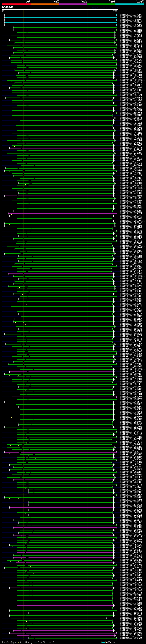Select the UniRef100_B7KJV1 label
146x644 pixels.
click(x=131, y=55)
